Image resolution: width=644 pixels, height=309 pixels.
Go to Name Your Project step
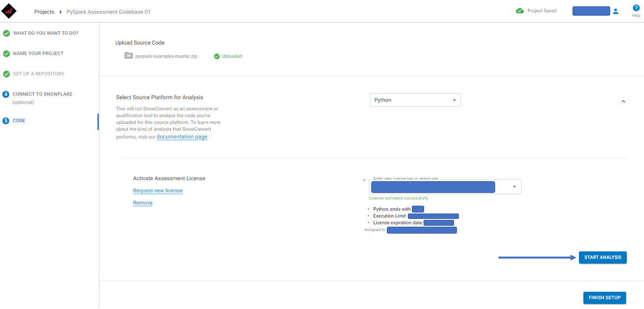tap(38, 53)
